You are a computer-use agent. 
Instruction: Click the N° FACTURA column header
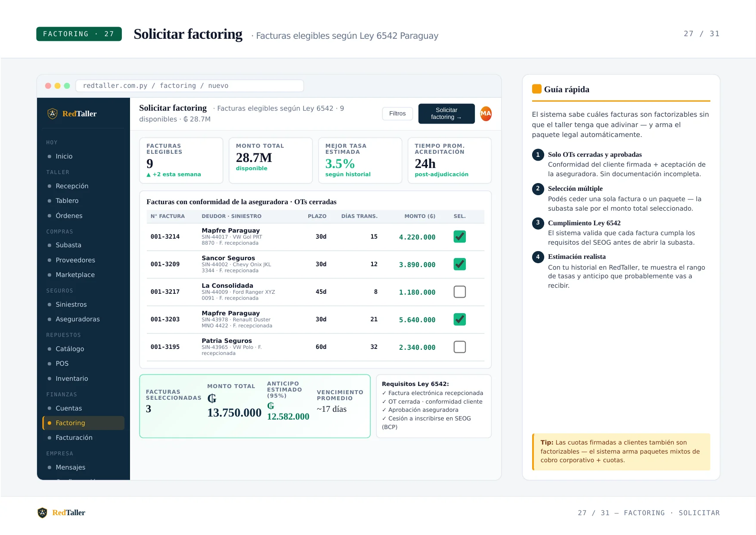(167, 216)
